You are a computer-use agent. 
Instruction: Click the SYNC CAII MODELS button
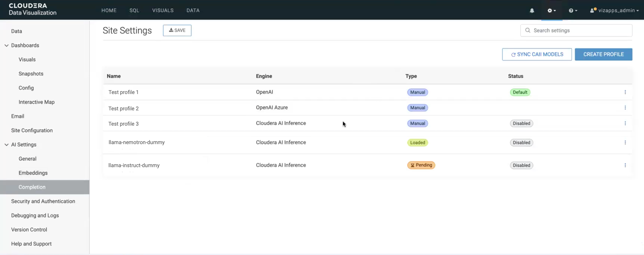click(x=537, y=54)
